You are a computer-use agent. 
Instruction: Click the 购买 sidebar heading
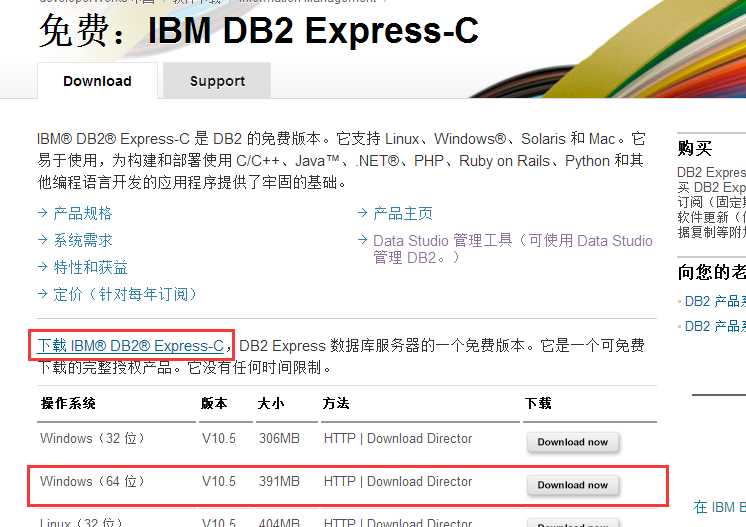click(x=695, y=148)
